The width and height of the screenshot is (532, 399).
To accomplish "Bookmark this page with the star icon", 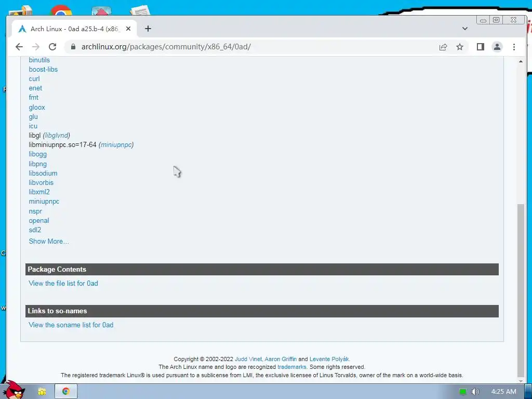I will click(x=460, y=47).
